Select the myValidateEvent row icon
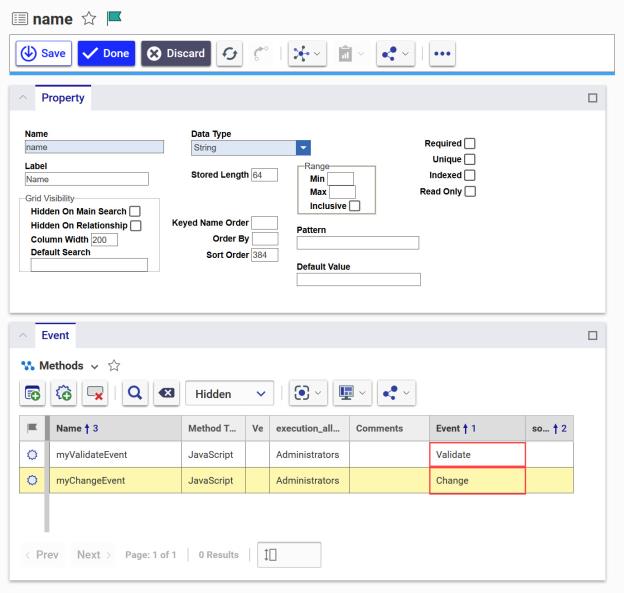624x593 pixels. coord(32,455)
